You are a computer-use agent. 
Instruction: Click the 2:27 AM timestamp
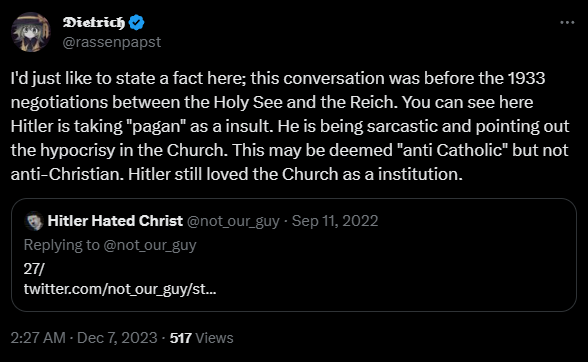pyautogui.click(x=38, y=338)
